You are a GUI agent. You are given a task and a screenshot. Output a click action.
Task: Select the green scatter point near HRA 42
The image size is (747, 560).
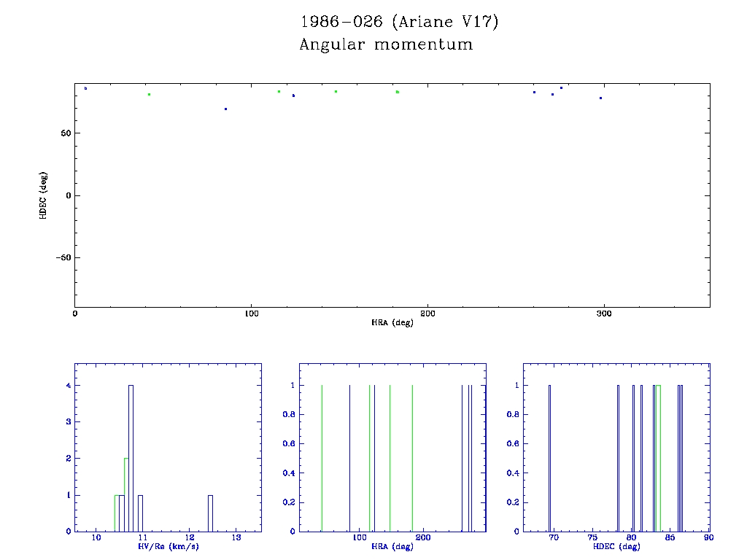pos(149,94)
